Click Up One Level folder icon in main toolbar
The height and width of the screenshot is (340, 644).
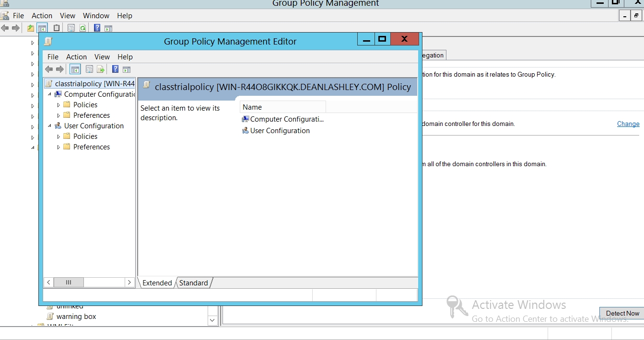point(31,28)
